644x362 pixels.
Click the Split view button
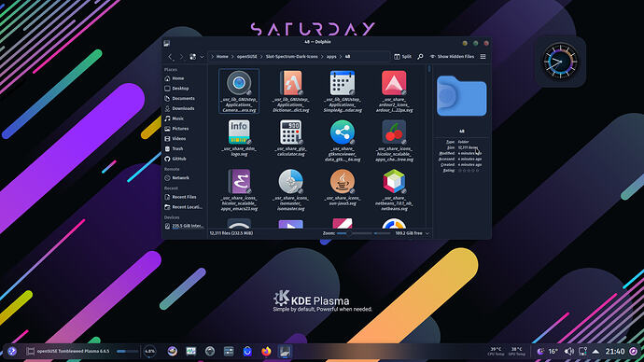(x=402, y=57)
